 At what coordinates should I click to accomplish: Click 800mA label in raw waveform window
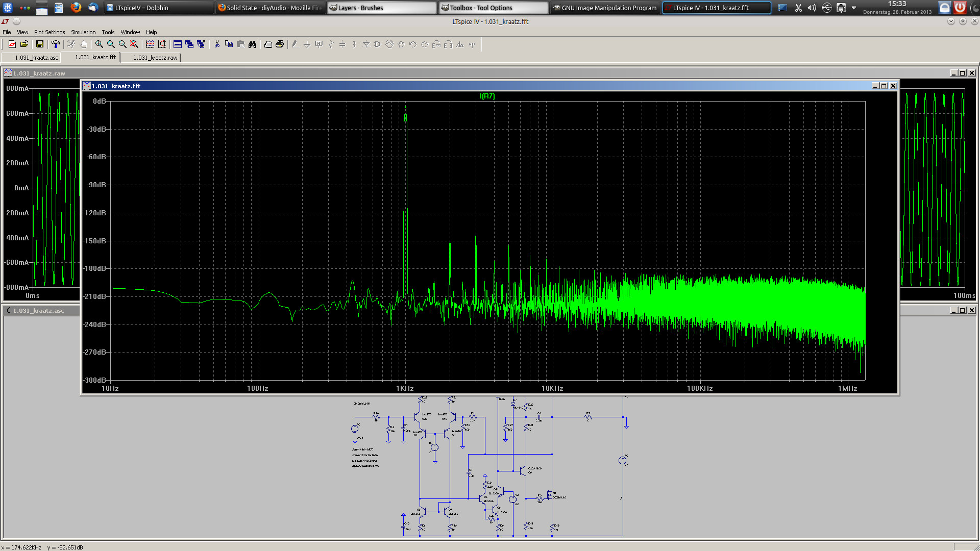17,88
